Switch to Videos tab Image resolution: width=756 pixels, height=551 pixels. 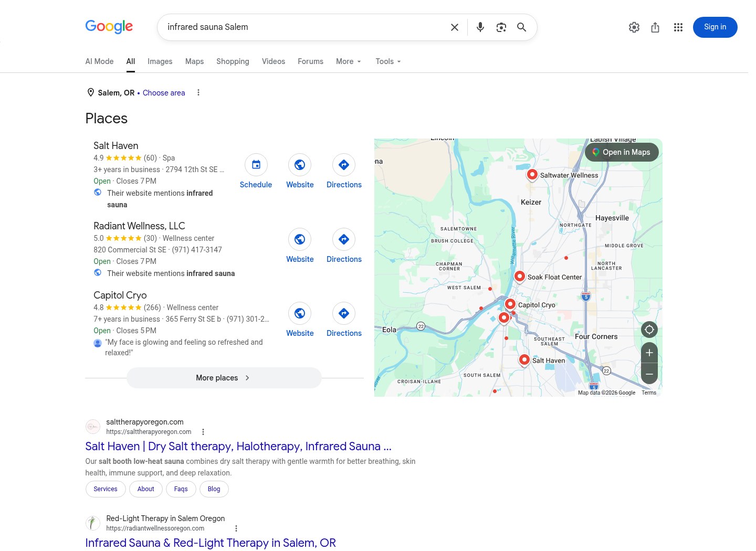pyautogui.click(x=274, y=61)
